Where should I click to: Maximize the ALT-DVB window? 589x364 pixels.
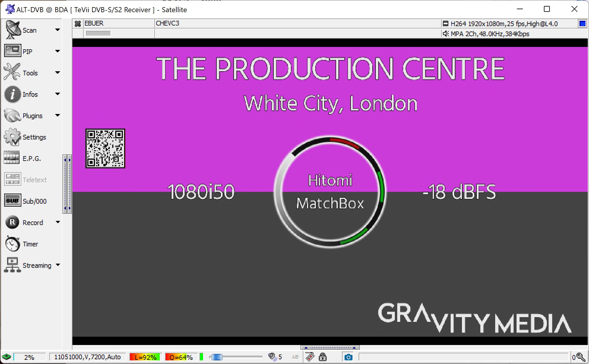tap(547, 9)
